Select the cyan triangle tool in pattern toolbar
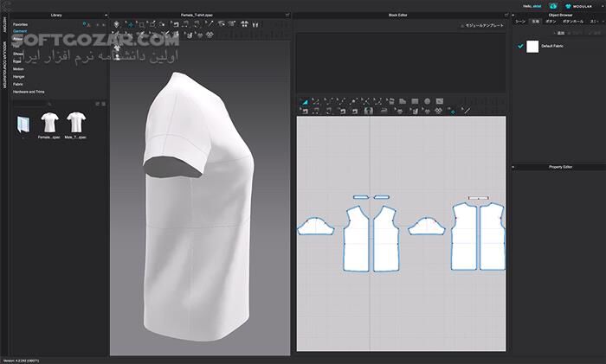 (x=304, y=101)
